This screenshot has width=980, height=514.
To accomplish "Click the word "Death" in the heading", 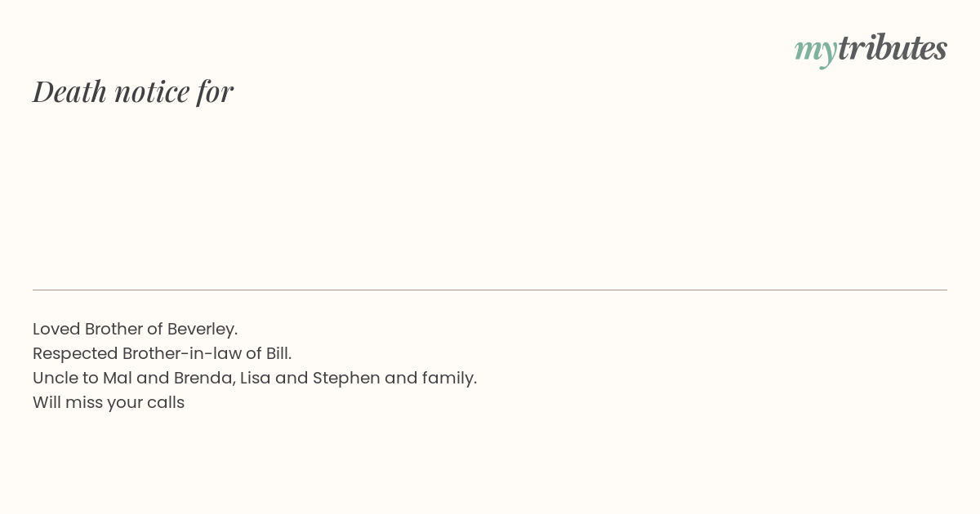I will click(69, 91).
